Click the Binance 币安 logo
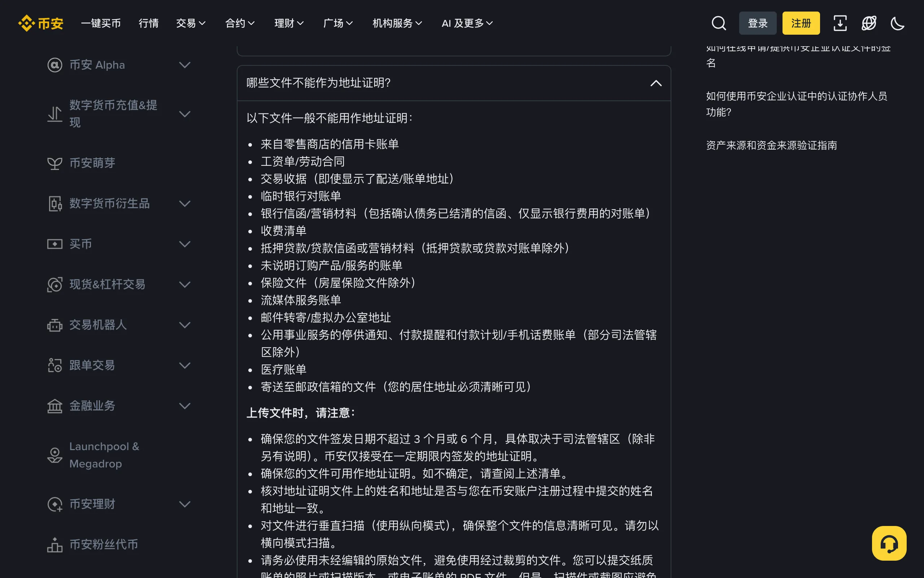 (40, 23)
